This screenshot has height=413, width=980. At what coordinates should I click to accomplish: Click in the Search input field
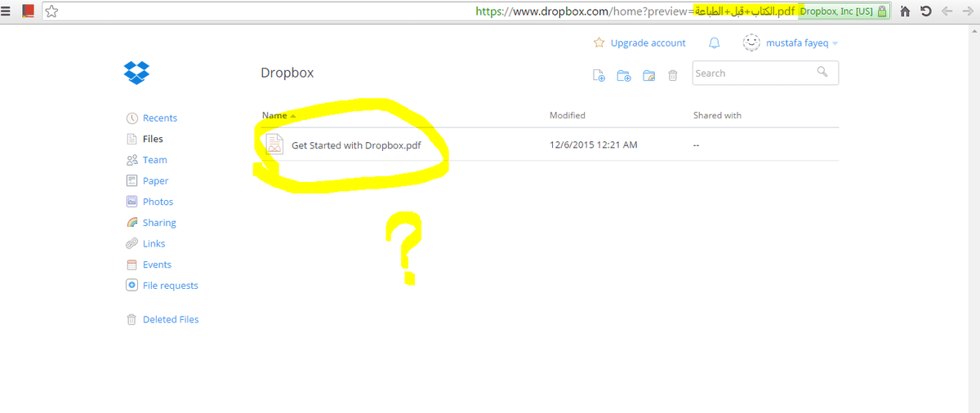[751, 73]
